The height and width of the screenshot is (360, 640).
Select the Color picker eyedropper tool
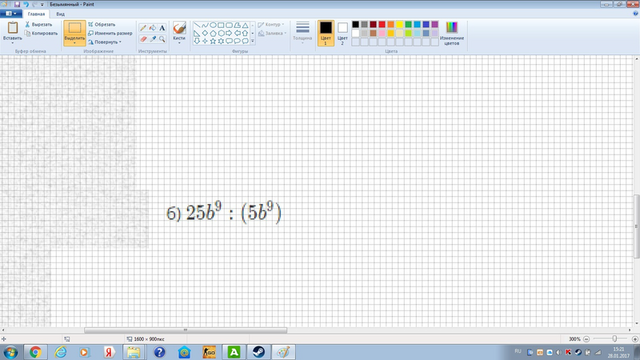(153, 39)
